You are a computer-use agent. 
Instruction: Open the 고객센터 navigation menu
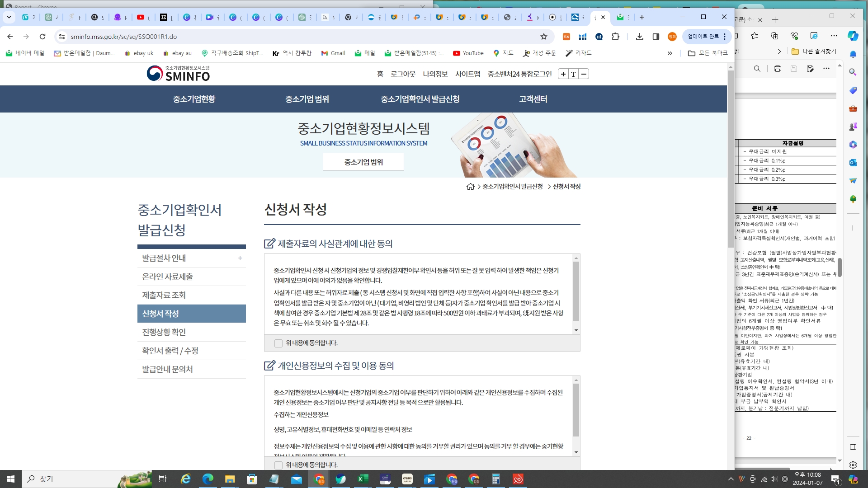click(x=533, y=99)
